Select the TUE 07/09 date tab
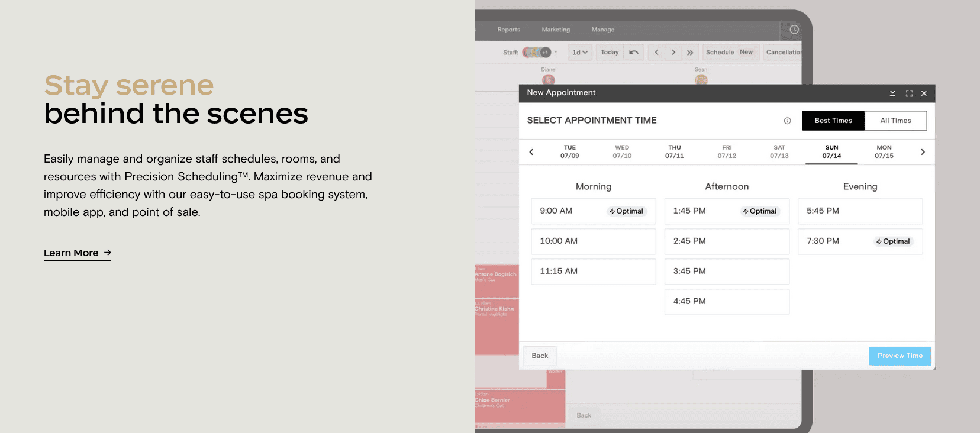 (x=569, y=152)
